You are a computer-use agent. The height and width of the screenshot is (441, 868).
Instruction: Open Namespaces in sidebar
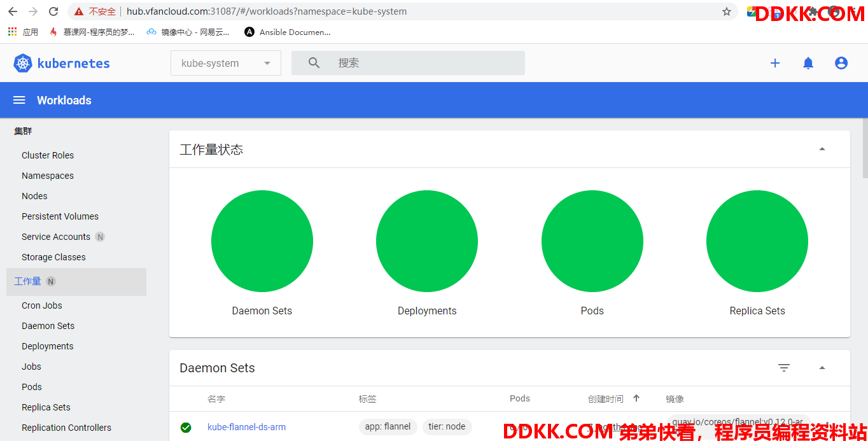pyautogui.click(x=48, y=176)
